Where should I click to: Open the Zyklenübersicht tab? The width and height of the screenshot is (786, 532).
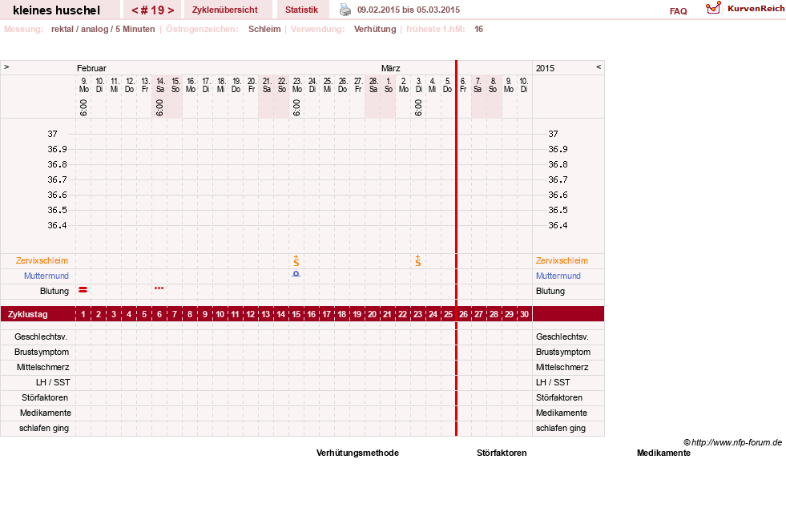coord(224,10)
